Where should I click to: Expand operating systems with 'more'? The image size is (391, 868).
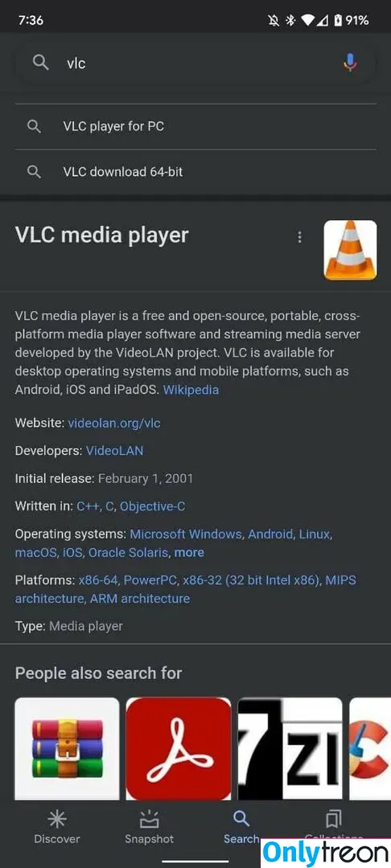(189, 552)
